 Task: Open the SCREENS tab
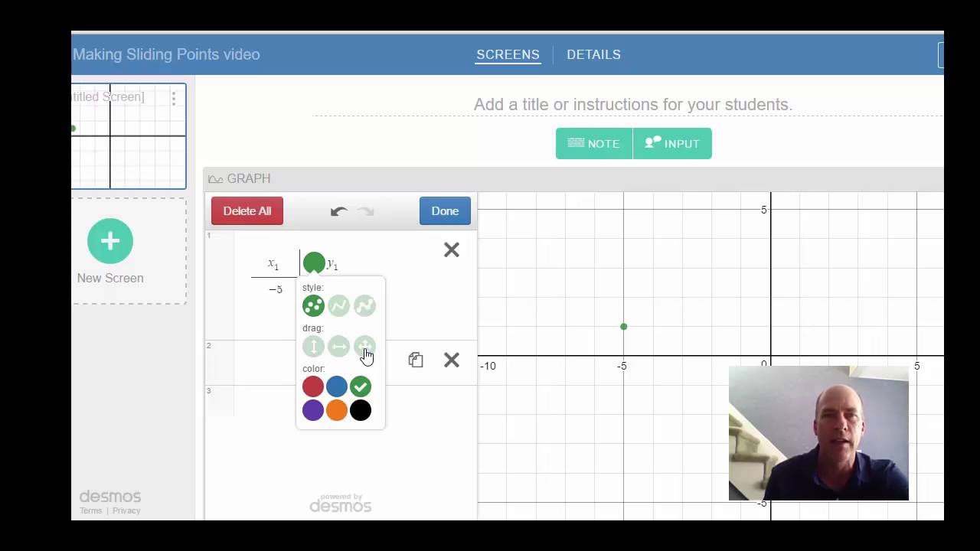[x=508, y=54]
